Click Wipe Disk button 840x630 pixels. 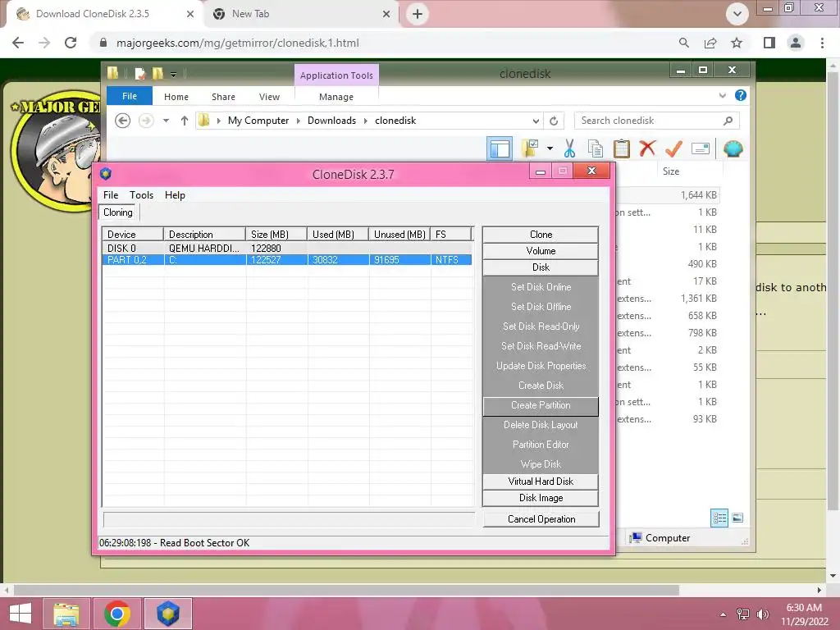541,464
